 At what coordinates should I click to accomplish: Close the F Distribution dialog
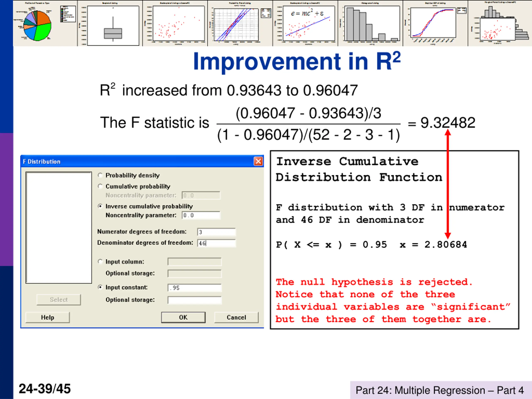pos(258,161)
